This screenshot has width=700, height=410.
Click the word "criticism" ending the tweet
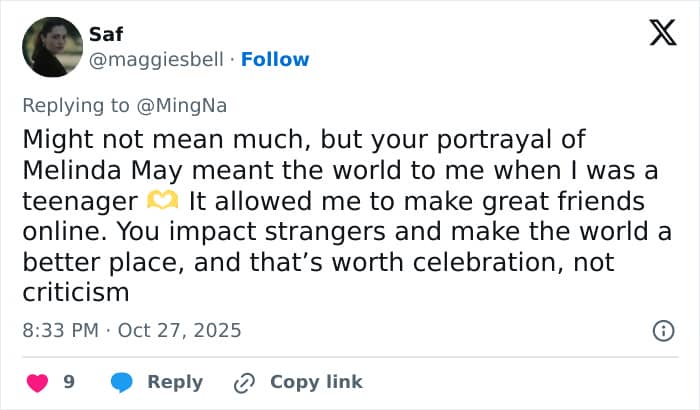tap(75, 293)
